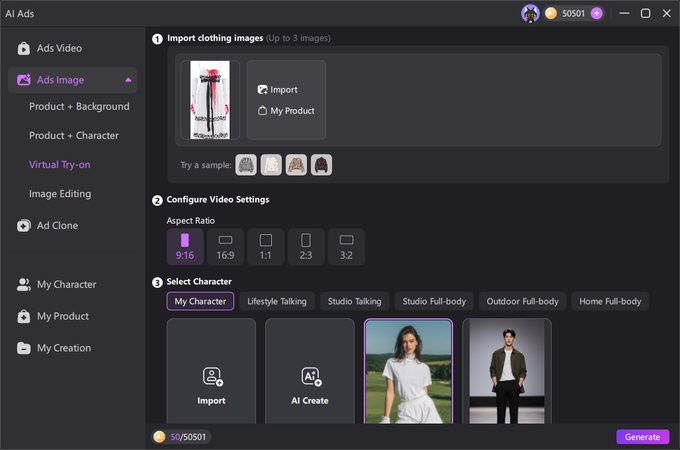Screen dimensions: 680x450
Task: Switch to Studio Full-body tab
Action: pos(434,301)
